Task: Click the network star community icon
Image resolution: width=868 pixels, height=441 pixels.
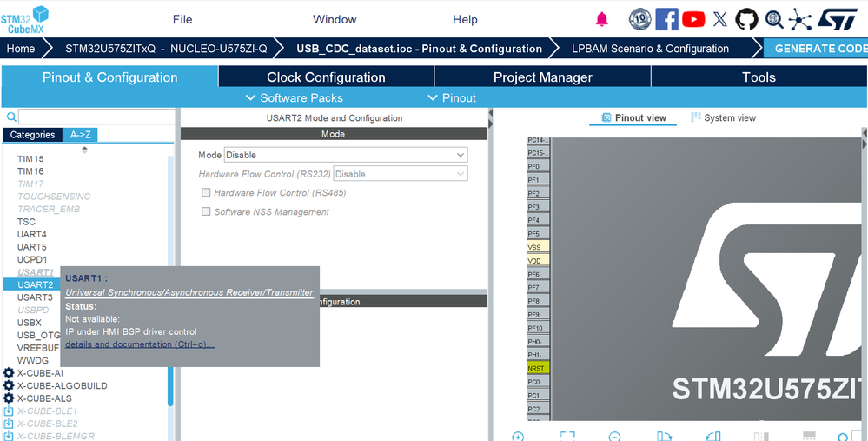Action: pyautogui.click(x=800, y=19)
